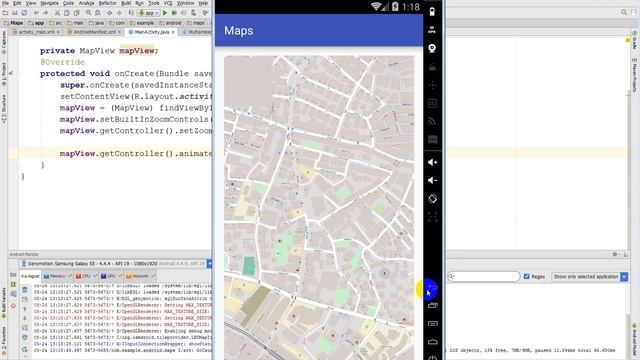Click mapView variable in the declaration line
The width and height of the screenshot is (640, 360).
pyautogui.click(x=137, y=51)
